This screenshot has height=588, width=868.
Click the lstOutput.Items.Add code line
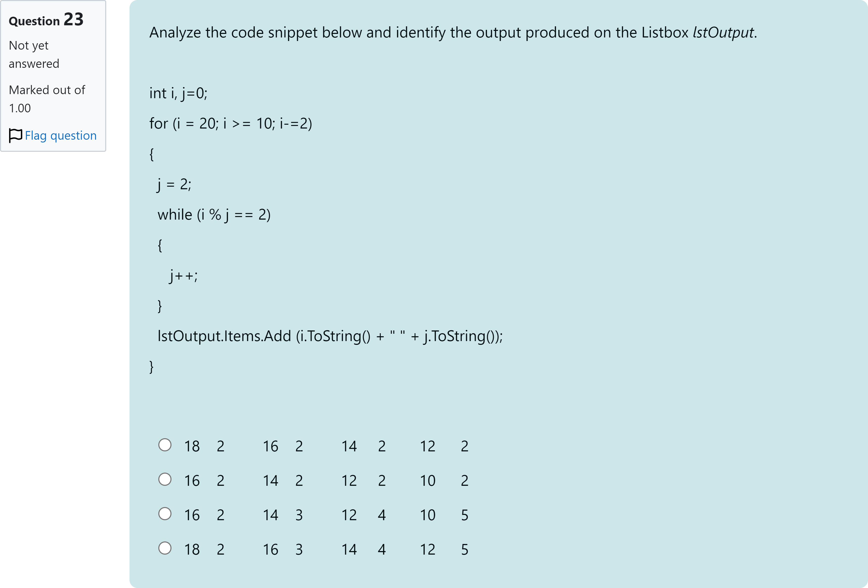(330, 336)
